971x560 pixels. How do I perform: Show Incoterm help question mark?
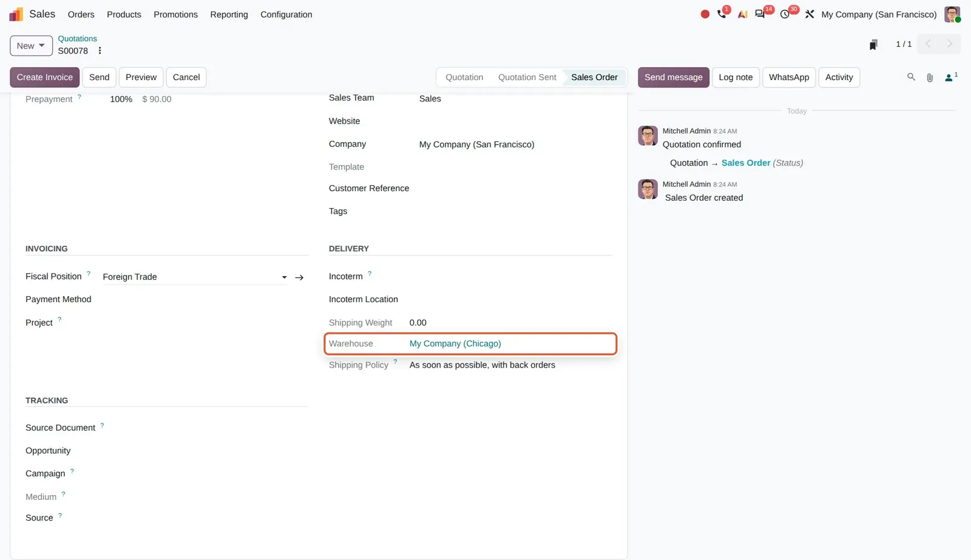(x=370, y=274)
